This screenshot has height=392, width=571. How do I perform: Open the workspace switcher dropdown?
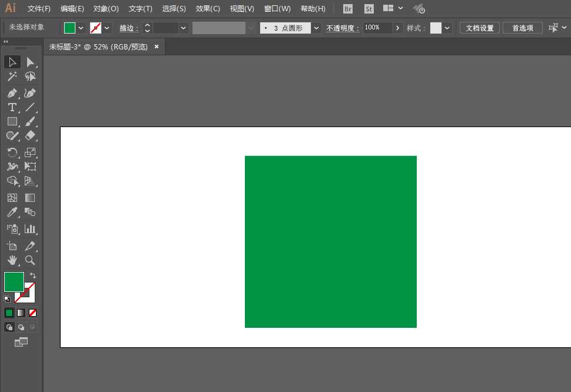point(393,8)
